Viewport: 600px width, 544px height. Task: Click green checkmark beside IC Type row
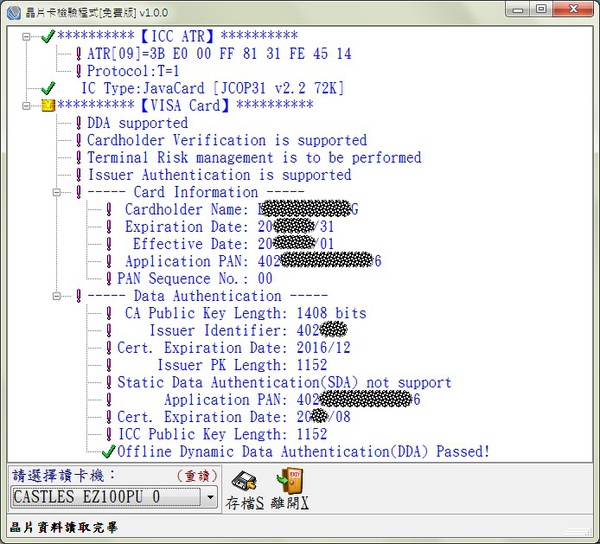pyautogui.click(x=48, y=88)
